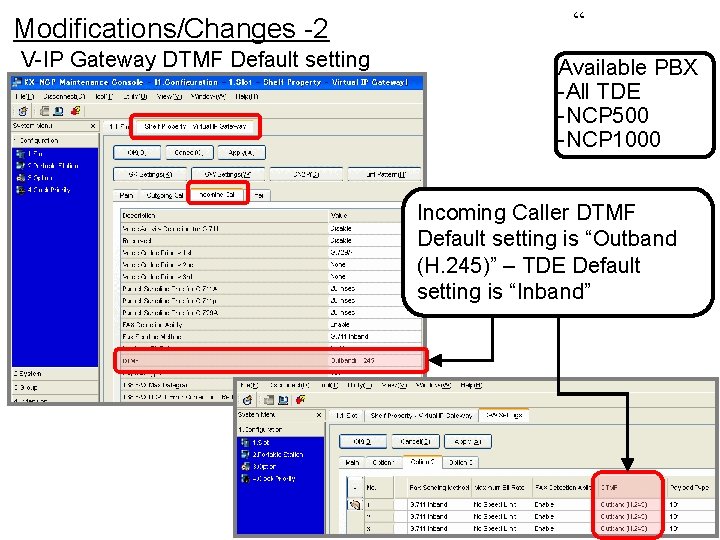Click Cancel in the Shelf Property window

[x=189, y=152]
